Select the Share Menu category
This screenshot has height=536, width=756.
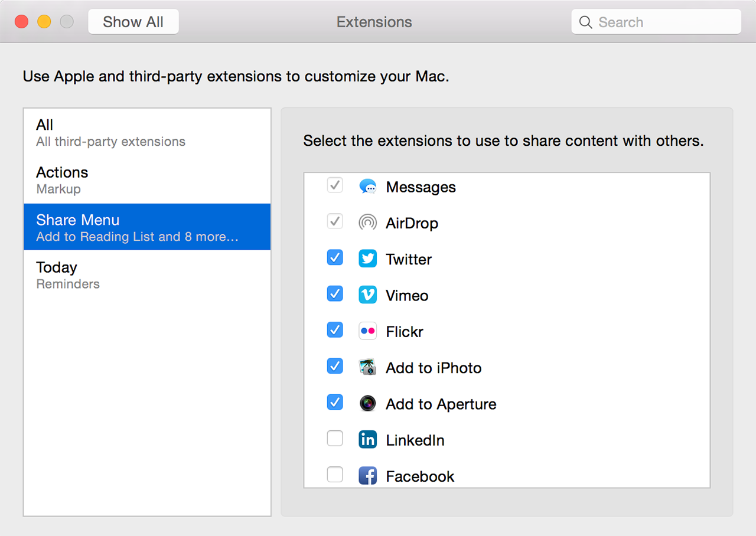147,227
